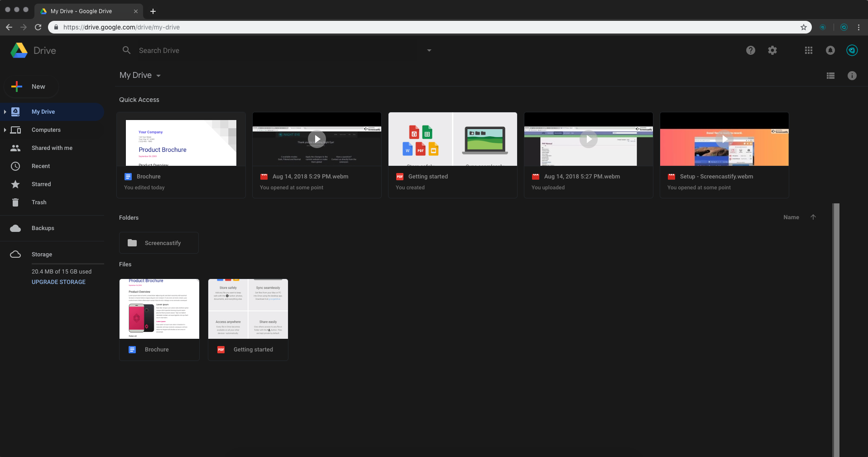The image size is (868, 457).
Task: Select My Drive in the sidebar
Action: [x=52, y=112]
